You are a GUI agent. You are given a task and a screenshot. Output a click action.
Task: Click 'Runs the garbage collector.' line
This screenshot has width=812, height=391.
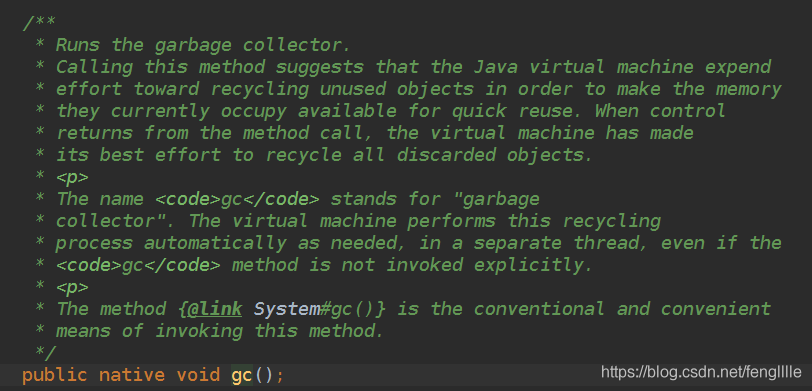click(x=203, y=46)
